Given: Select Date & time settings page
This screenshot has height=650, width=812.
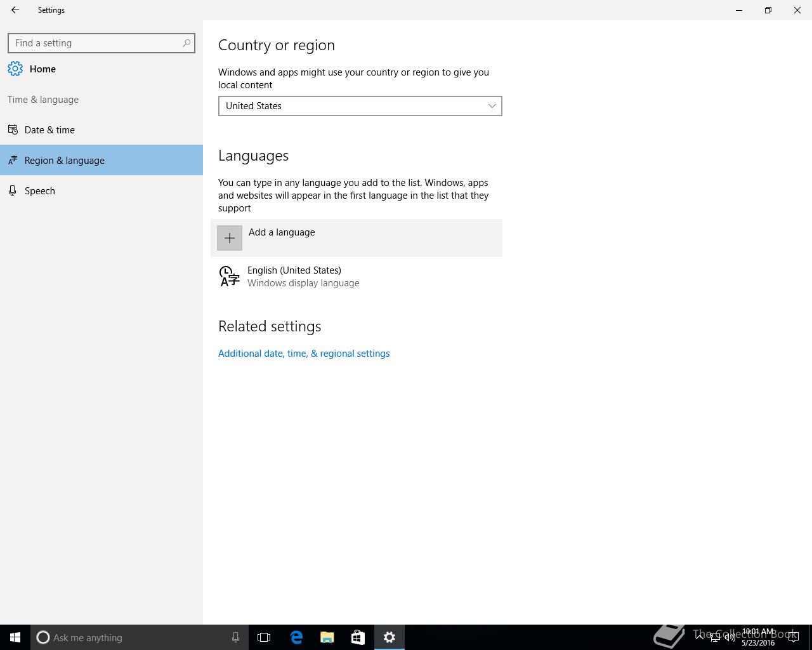Looking at the screenshot, I should (101, 129).
